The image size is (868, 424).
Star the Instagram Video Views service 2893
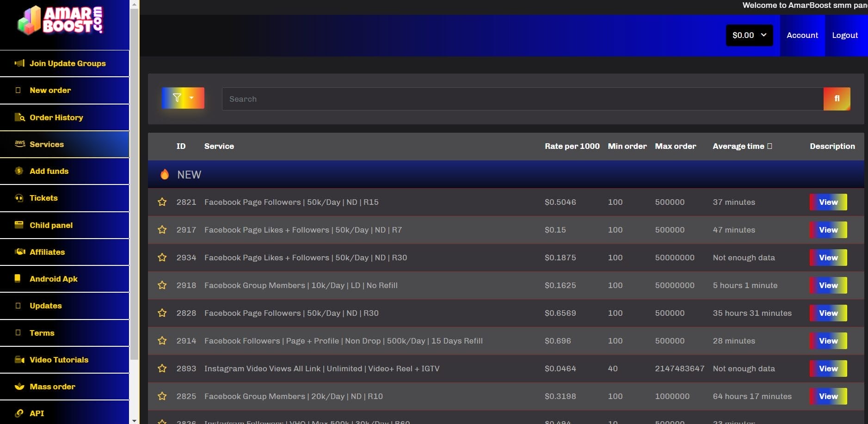point(162,369)
